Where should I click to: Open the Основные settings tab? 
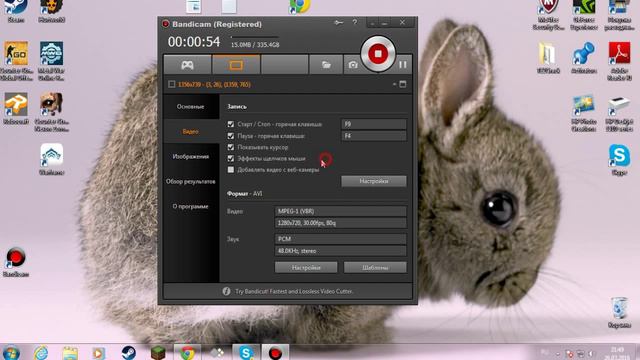[191, 107]
